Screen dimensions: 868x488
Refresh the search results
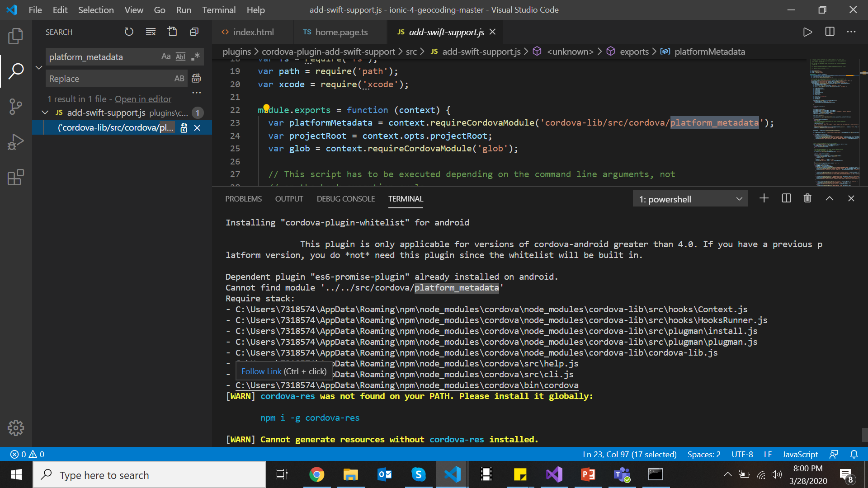click(x=129, y=32)
